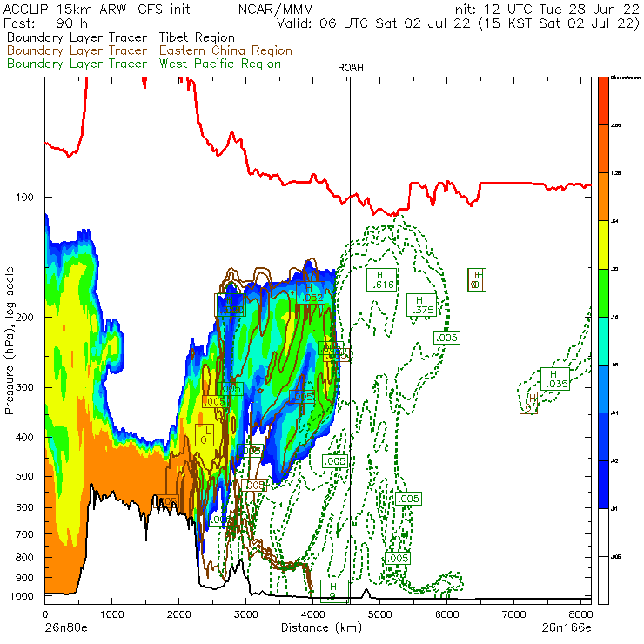
Task: Click the .16 colorbar tick label
Action: coord(614,317)
